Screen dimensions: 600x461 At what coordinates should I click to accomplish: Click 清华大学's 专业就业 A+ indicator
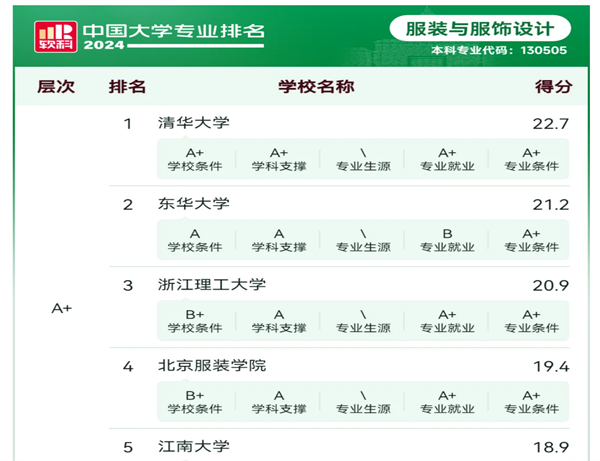point(447,160)
